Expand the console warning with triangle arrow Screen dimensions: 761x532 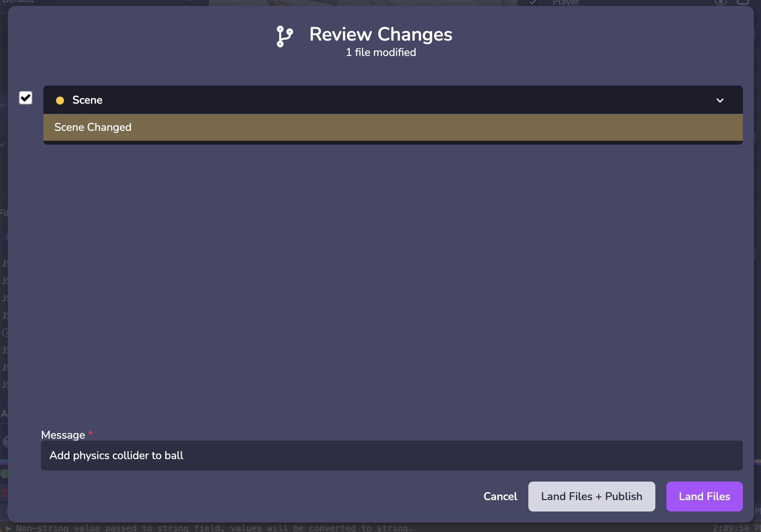[8, 528]
